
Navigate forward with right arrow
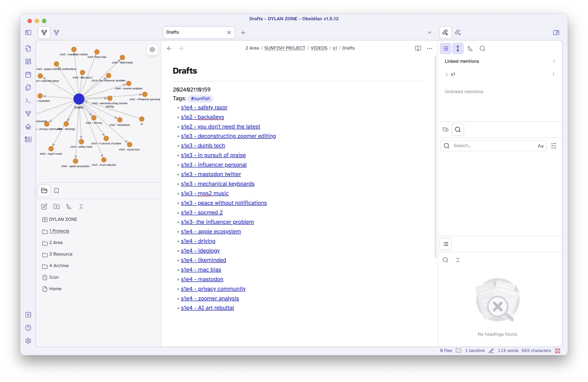(181, 48)
